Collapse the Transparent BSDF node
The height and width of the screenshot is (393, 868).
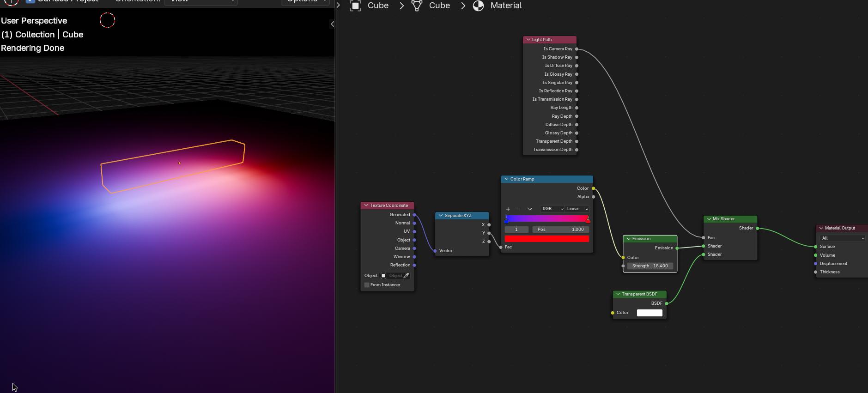[618, 294]
